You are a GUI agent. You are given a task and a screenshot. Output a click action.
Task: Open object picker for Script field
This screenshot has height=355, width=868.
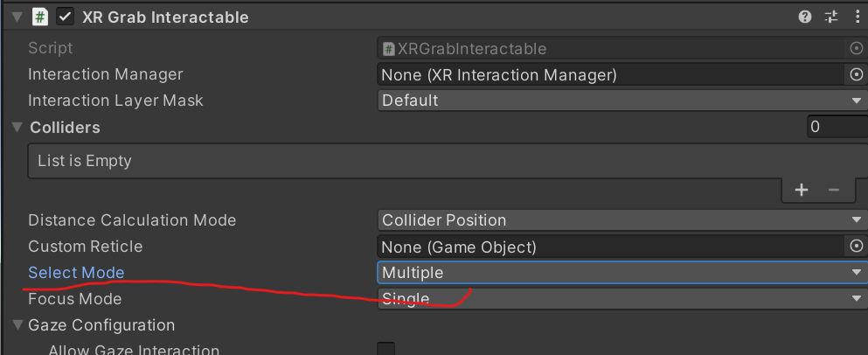click(x=857, y=49)
